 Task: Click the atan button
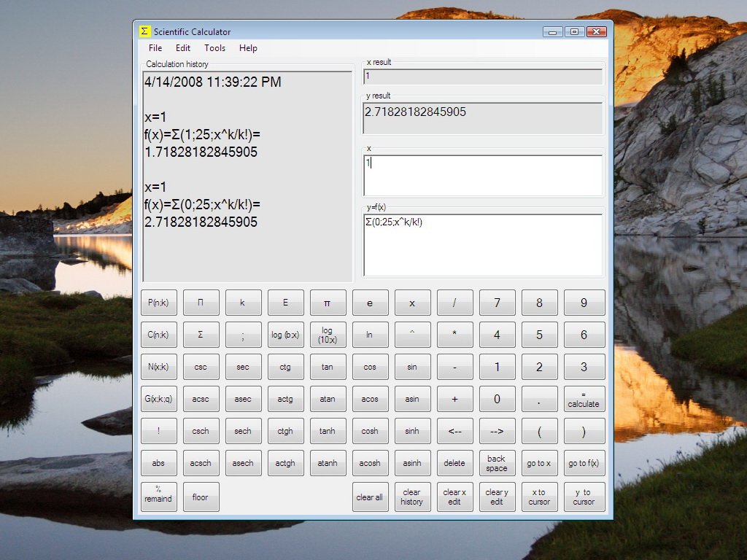[x=328, y=399]
